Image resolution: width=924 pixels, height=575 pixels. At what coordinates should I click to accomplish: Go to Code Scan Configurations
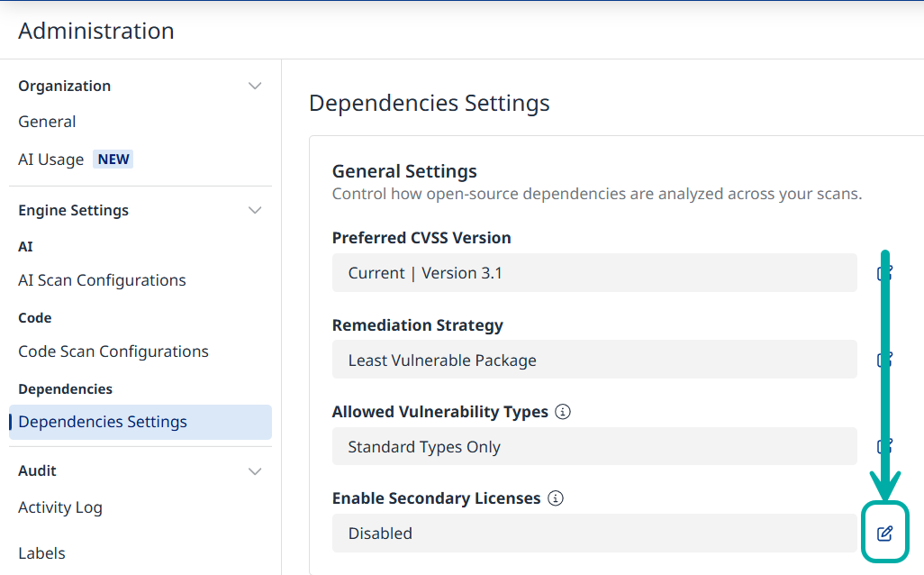[x=113, y=351]
